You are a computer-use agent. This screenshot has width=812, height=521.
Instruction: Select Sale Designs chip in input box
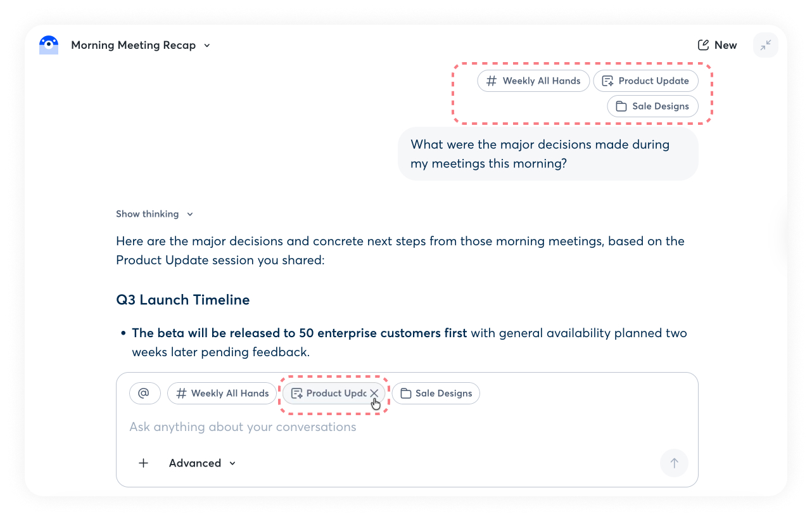tap(436, 394)
